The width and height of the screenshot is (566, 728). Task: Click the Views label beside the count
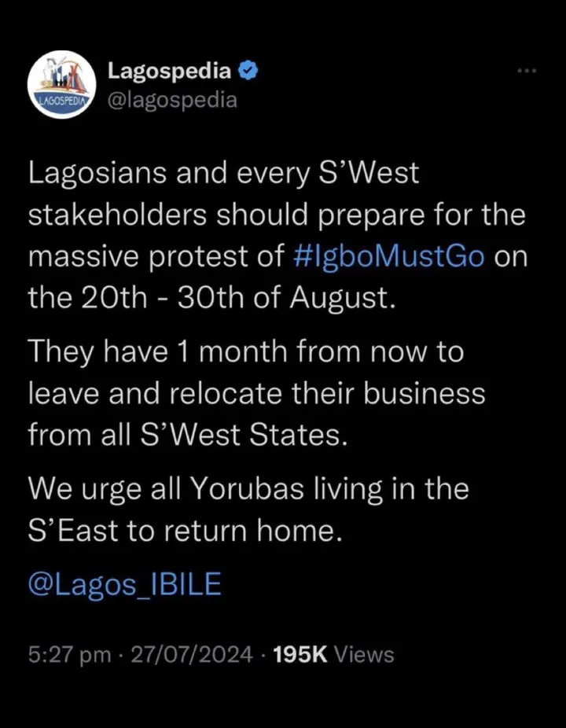[x=364, y=654]
